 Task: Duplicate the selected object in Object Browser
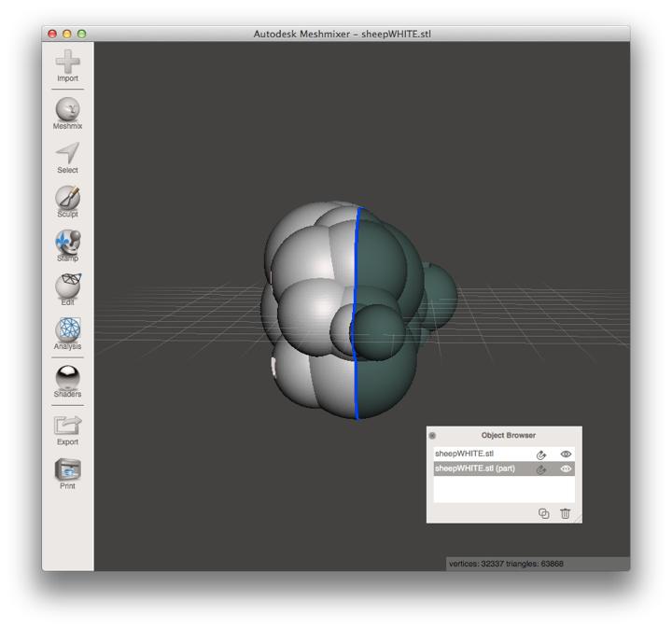[x=544, y=513]
